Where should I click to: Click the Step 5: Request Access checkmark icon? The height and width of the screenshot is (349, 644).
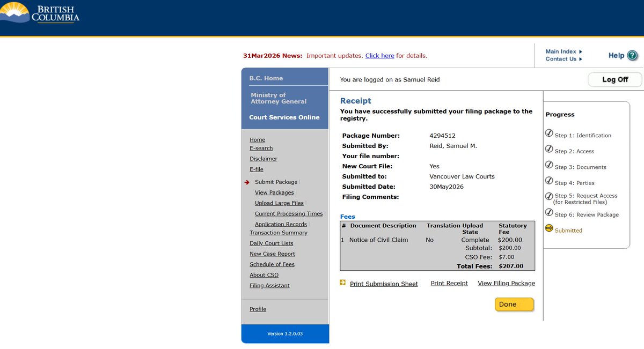click(x=549, y=196)
